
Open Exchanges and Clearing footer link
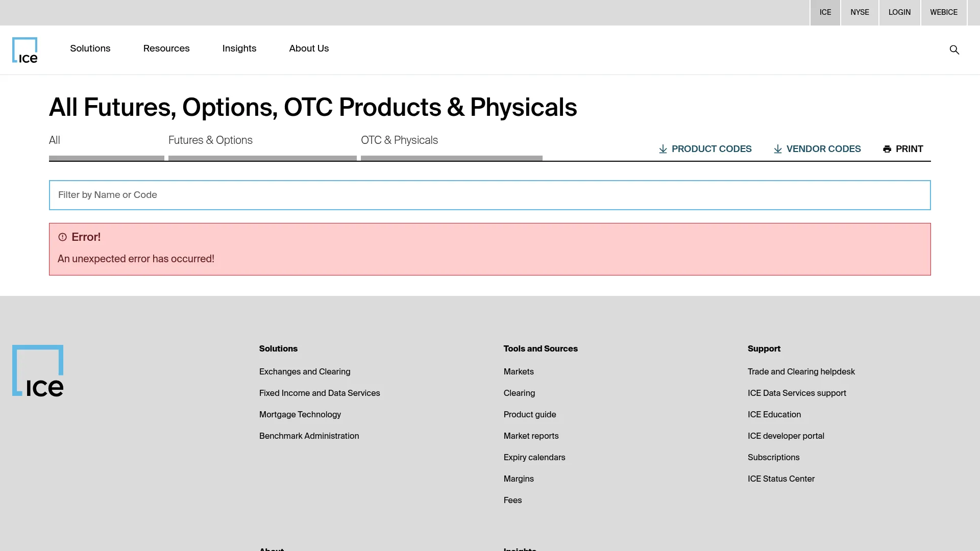click(305, 372)
